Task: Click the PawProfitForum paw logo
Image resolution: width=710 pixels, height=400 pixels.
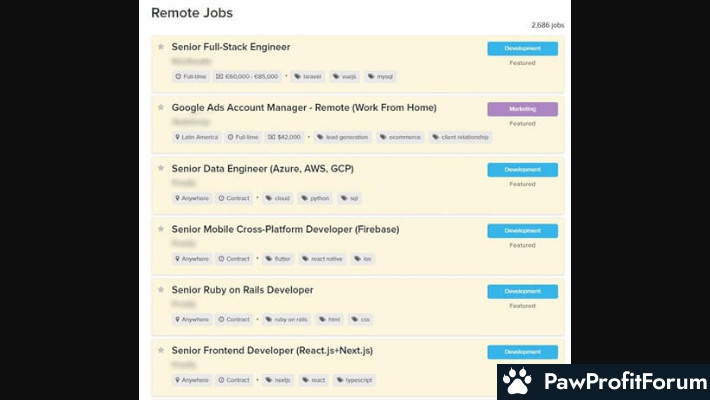Action: pos(517,381)
